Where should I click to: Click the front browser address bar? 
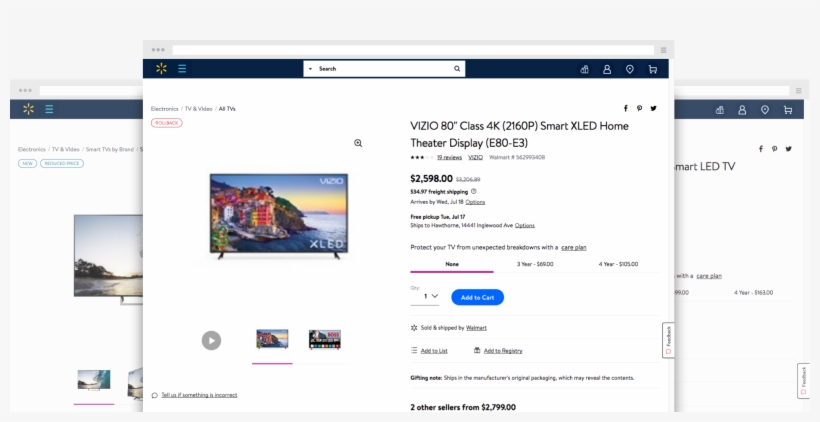(x=413, y=50)
